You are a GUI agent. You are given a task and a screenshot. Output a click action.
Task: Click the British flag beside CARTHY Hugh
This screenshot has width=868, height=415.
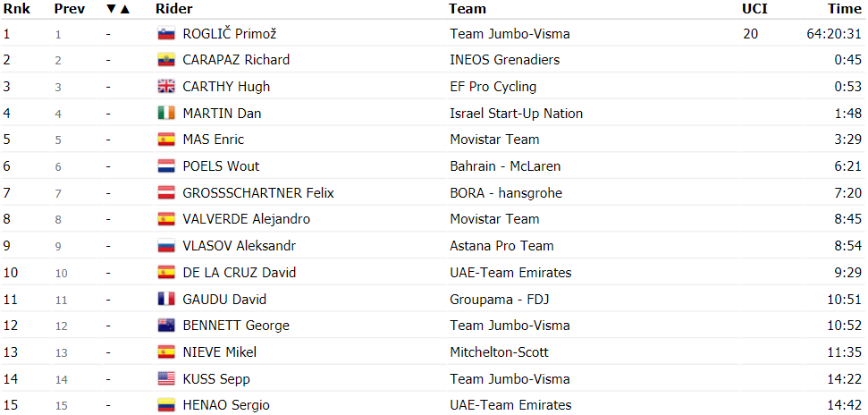tap(166, 87)
